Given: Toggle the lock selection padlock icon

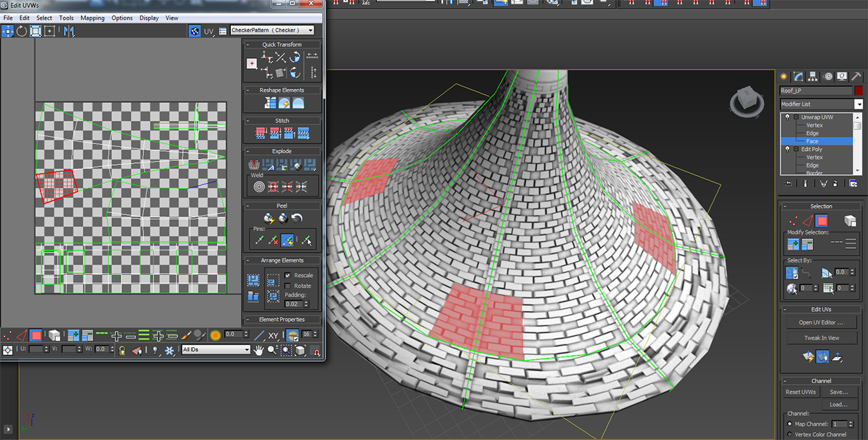Looking at the screenshot, I should point(122,350).
